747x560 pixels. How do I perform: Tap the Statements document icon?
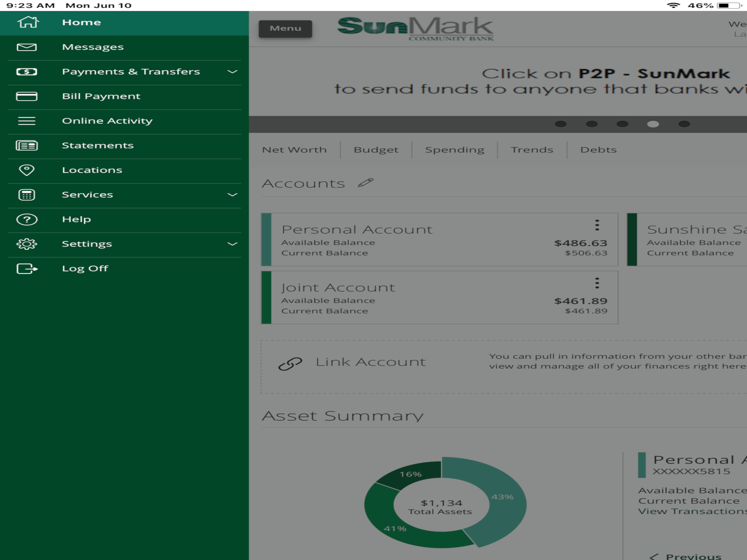click(x=27, y=145)
